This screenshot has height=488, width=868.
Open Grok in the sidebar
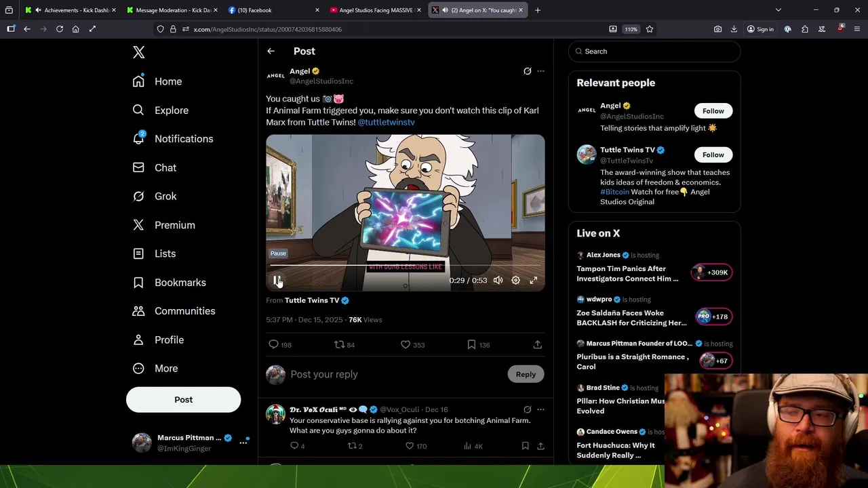(x=155, y=197)
